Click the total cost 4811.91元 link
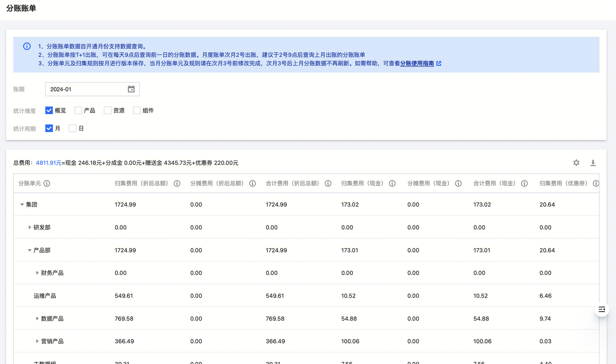616x364 pixels. click(x=48, y=163)
